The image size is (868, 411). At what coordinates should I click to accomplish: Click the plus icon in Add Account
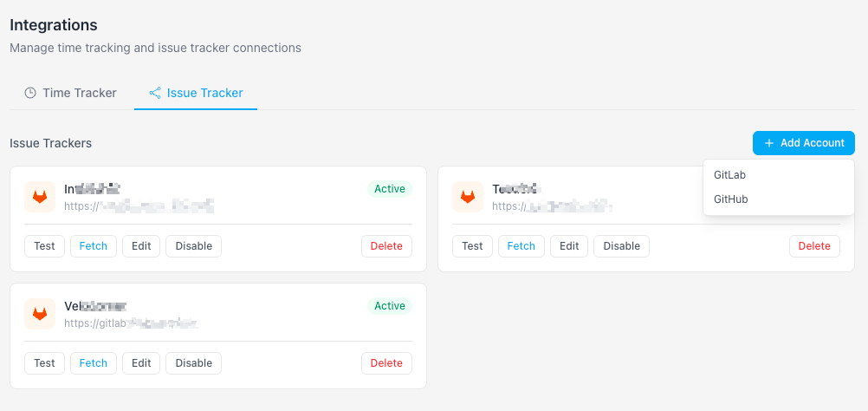click(x=769, y=143)
